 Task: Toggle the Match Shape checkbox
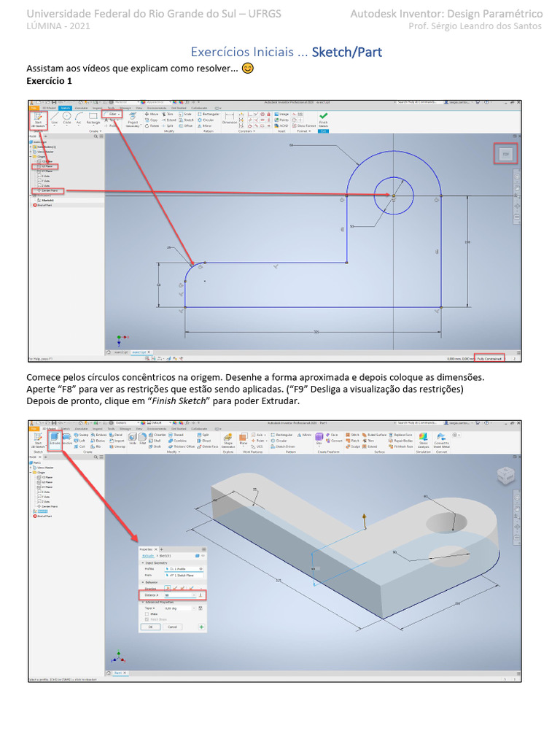(147, 619)
